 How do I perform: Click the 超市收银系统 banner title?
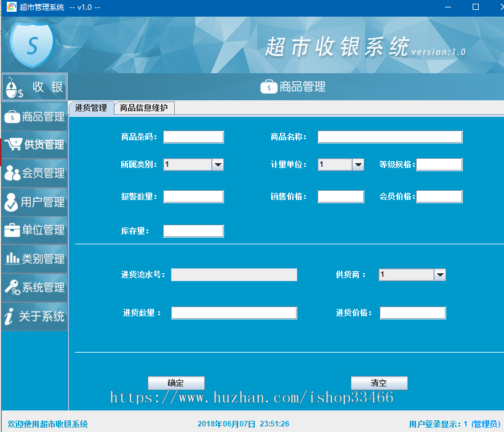point(337,47)
